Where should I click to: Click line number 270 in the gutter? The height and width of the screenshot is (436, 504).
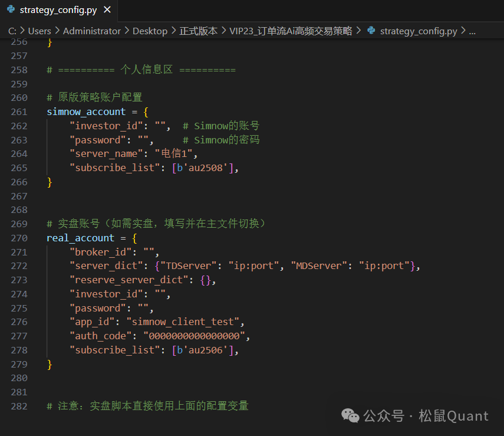coord(19,238)
